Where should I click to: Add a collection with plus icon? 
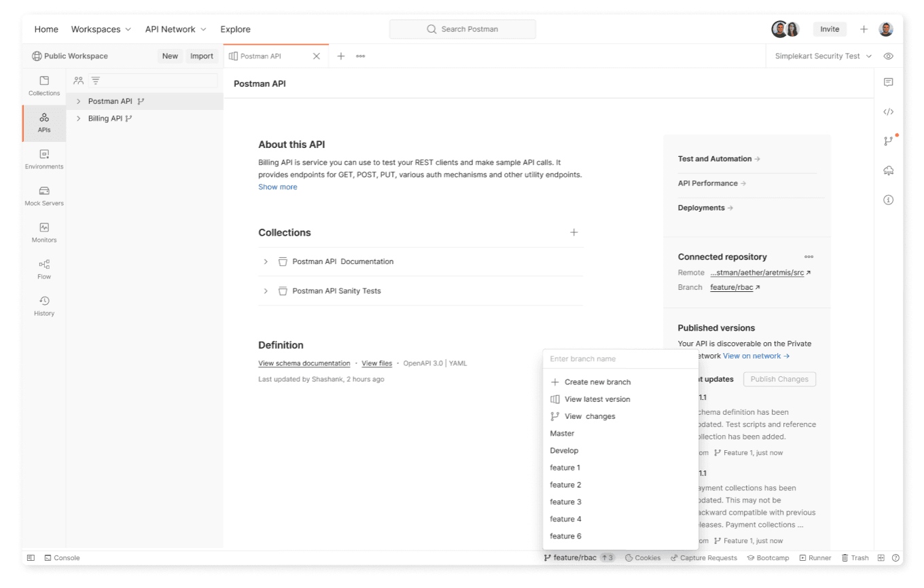[x=573, y=232]
